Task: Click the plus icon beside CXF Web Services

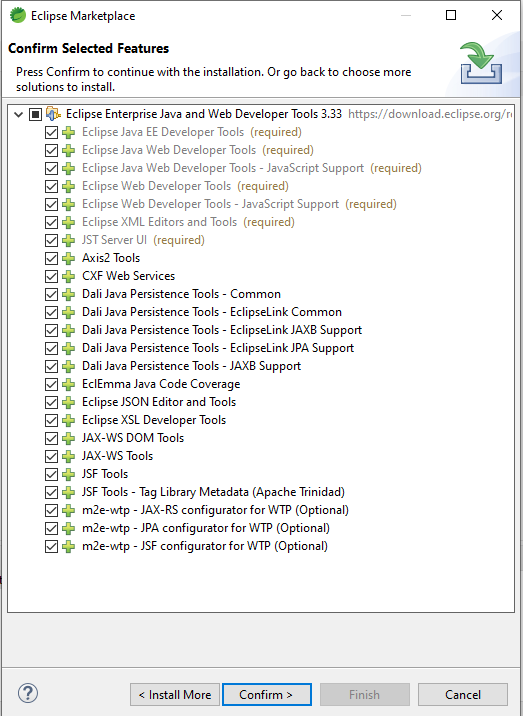Action: (69, 276)
